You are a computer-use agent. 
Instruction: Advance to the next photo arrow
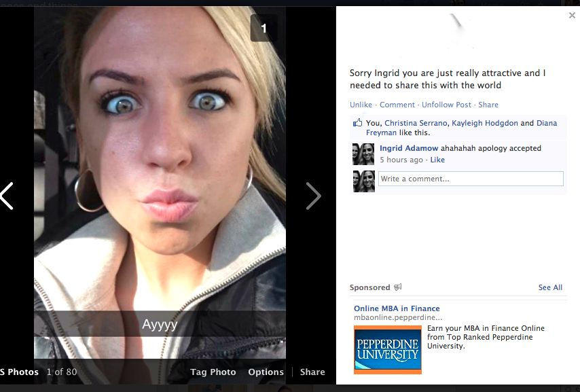click(313, 196)
